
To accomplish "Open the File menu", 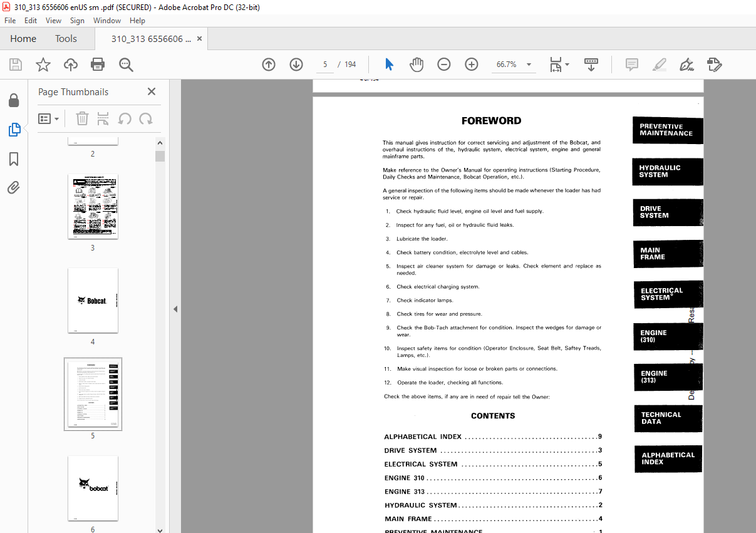I will tap(10, 21).
